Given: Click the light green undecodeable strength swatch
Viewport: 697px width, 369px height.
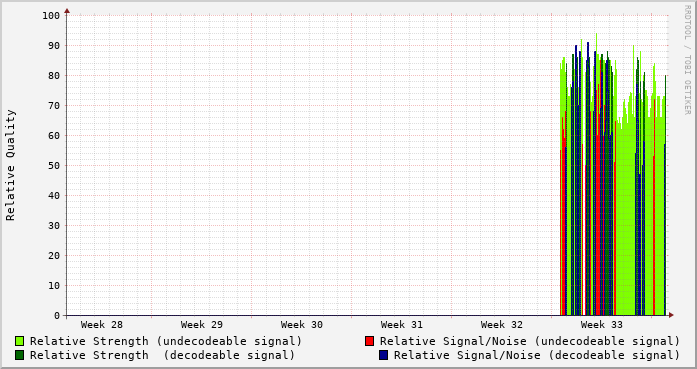Looking at the screenshot, I should tap(19, 341).
